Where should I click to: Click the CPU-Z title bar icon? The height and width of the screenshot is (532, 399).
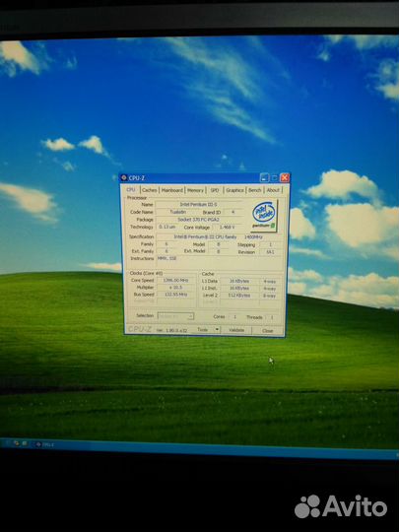click(x=124, y=177)
